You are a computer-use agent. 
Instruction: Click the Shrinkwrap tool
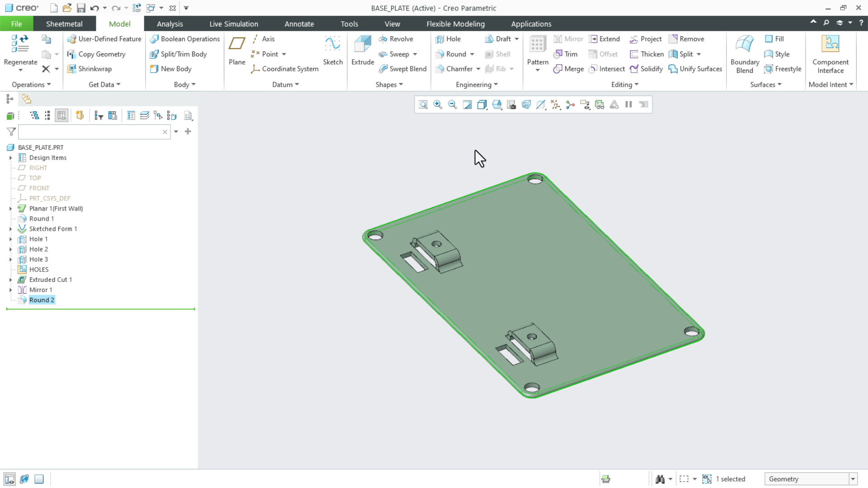coord(90,69)
